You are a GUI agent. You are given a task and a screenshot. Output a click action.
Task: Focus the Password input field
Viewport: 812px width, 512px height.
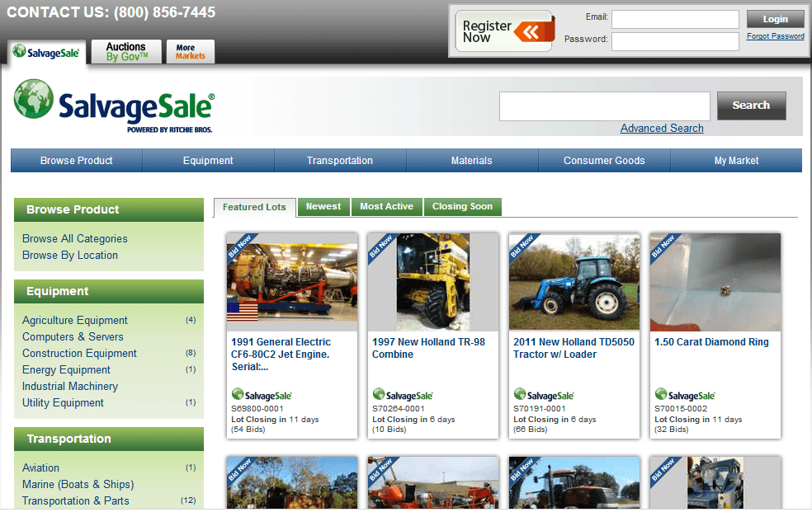(x=675, y=41)
